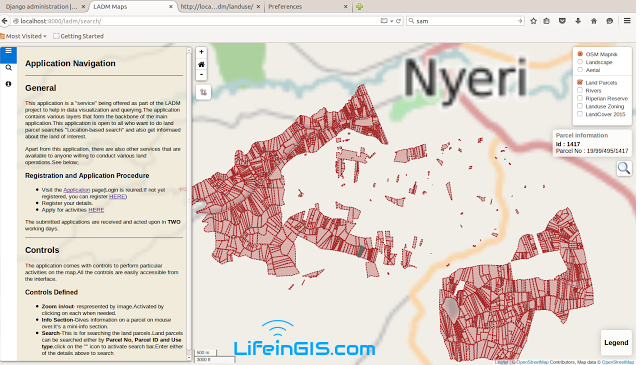Viewport: 640px width, 365px height.
Task: Open the browser hamburger menu
Action: (x=627, y=21)
